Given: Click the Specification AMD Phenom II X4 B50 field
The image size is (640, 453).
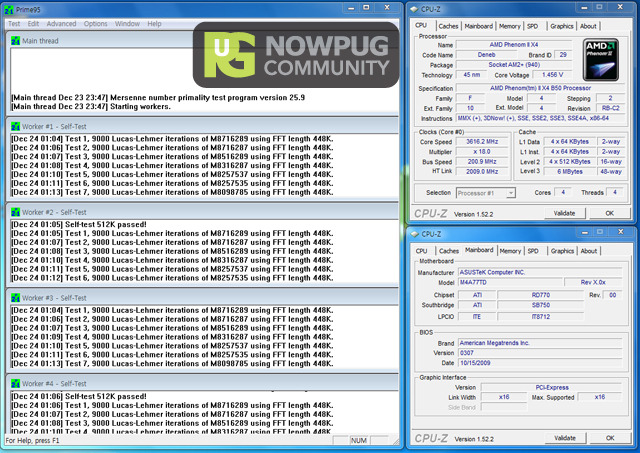Looking at the screenshot, I should 540,88.
